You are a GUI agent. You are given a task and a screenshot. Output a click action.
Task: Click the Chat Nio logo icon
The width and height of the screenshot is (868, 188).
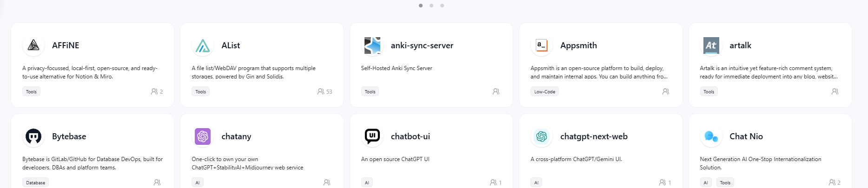[x=711, y=136]
